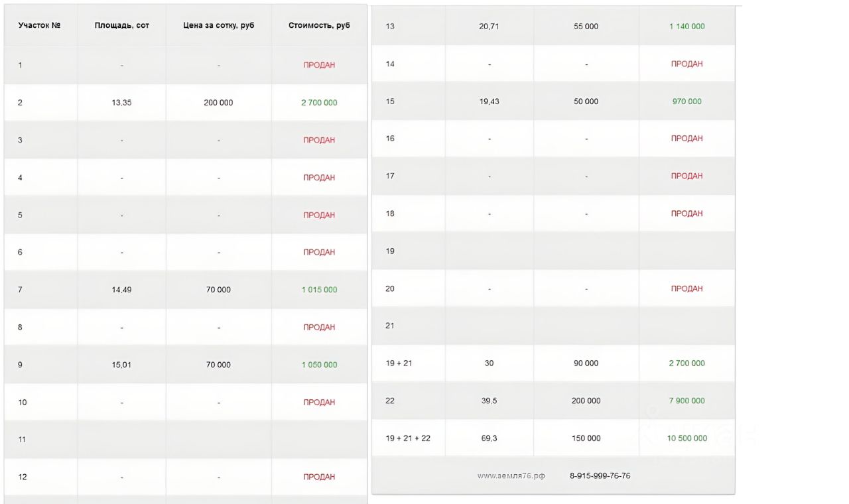The width and height of the screenshot is (849, 504).
Task: Click the 1 050 000 cost of plot 9
Action: pos(319,365)
